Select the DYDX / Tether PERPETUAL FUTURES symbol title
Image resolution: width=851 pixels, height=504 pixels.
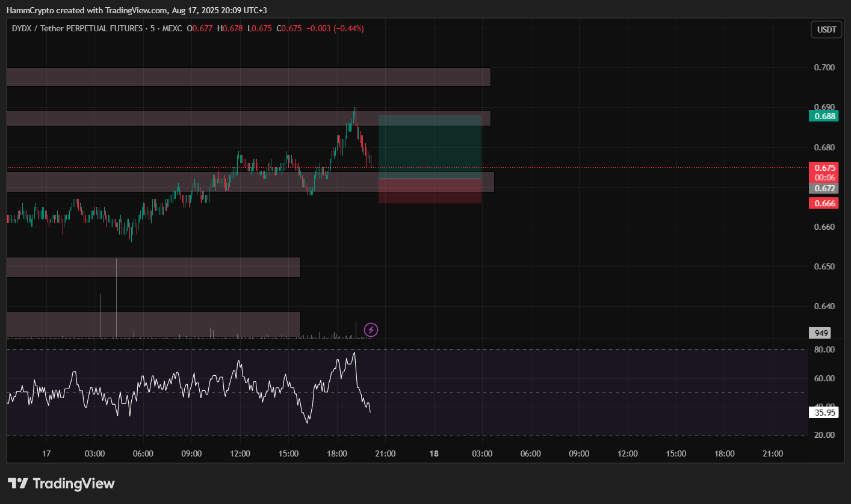click(78, 28)
